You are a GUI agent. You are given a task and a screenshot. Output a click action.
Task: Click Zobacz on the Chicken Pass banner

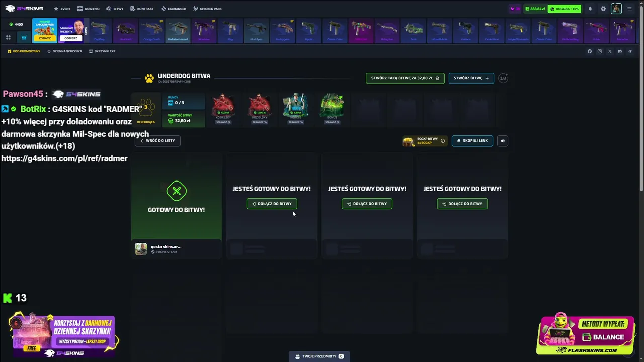[45, 38]
